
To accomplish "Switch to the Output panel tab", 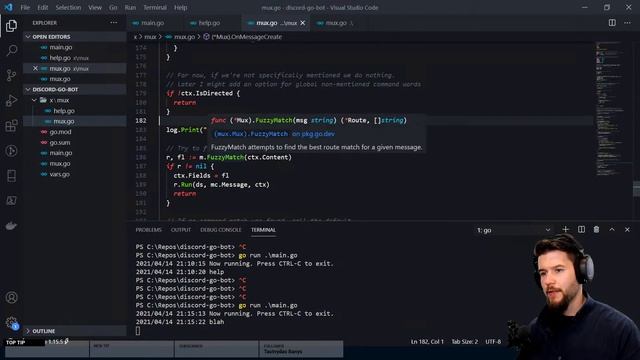I will point(181,230).
